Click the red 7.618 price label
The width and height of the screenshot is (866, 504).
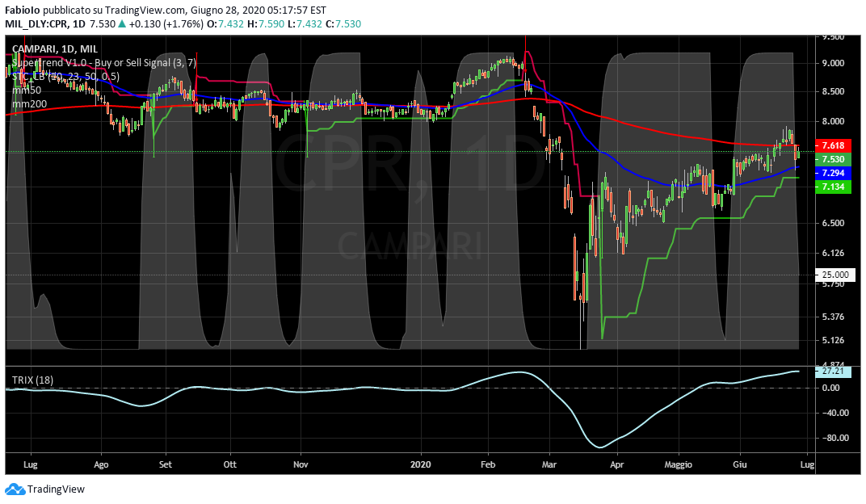[x=833, y=145]
